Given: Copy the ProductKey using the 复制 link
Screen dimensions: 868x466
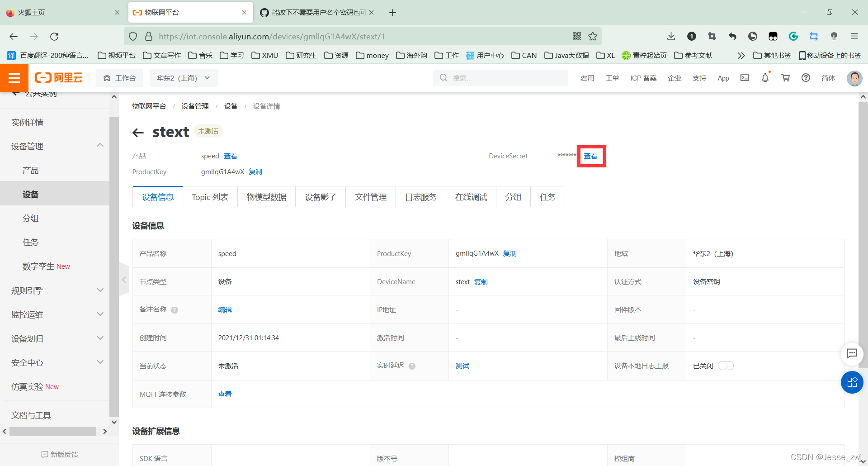Looking at the screenshot, I should 255,171.
